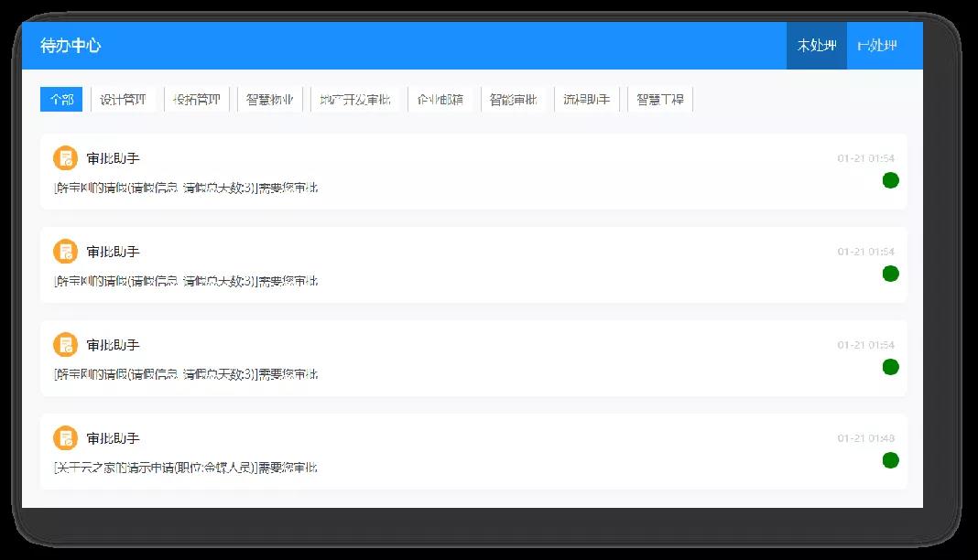Filter by 投拓管理 category

click(x=197, y=100)
